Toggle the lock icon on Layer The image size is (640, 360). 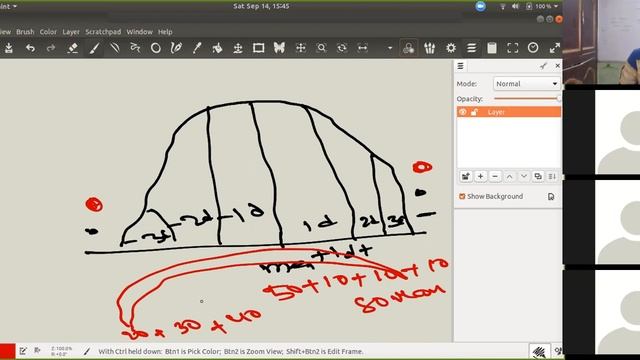click(474, 112)
